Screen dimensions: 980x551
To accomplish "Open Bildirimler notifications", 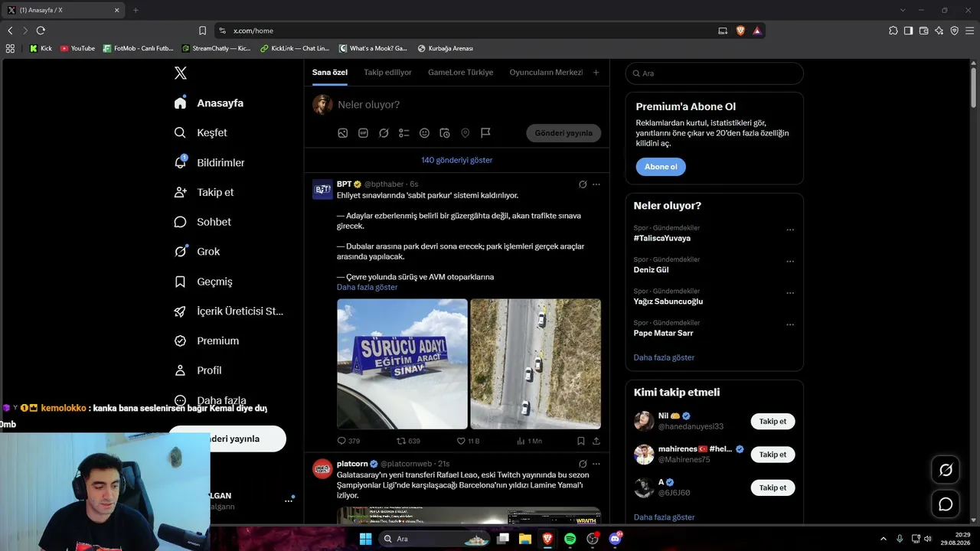I will pyautogui.click(x=209, y=162).
